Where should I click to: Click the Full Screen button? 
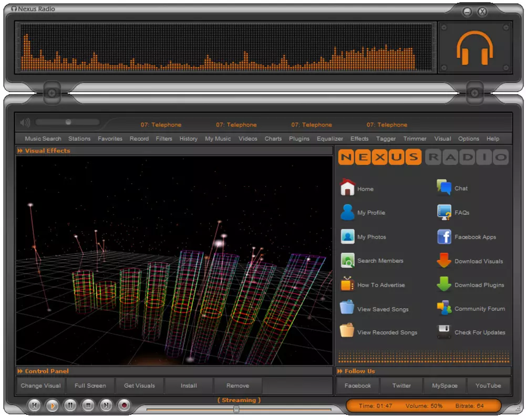90,385
